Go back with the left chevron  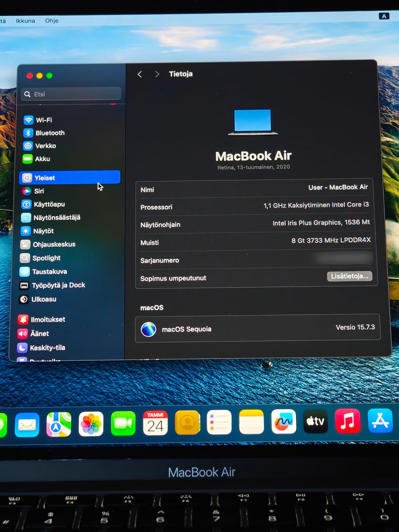140,74
